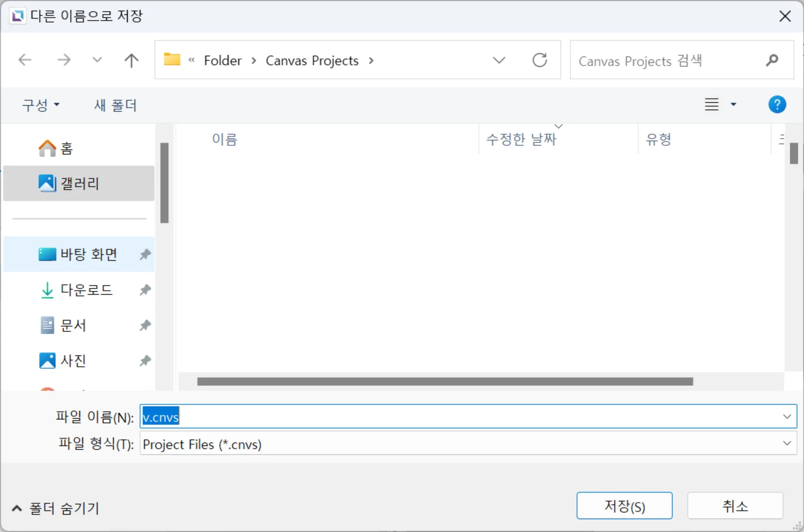Image resolution: width=804 pixels, height=532 pixels.
Task: Go up one folder level
Action: pyautogui.click(x=131, y=60)
